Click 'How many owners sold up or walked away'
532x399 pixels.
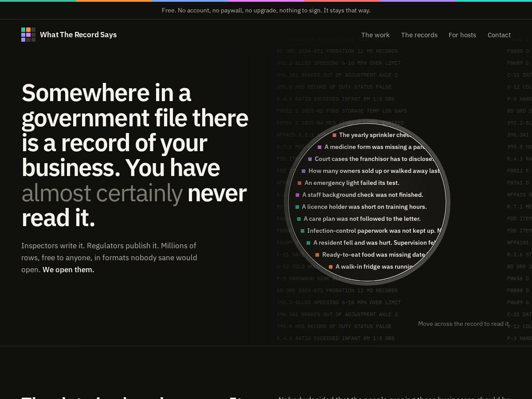click(x=374, y=171)
